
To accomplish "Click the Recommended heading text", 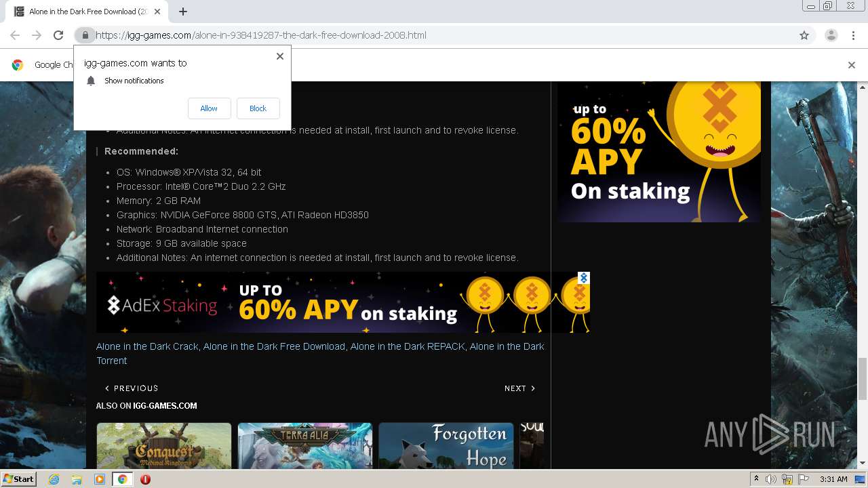I will point(141,151).
